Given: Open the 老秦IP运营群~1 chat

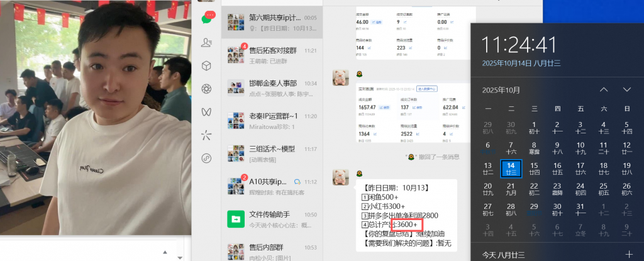Looking at the screenshot, I should [272, 120].
